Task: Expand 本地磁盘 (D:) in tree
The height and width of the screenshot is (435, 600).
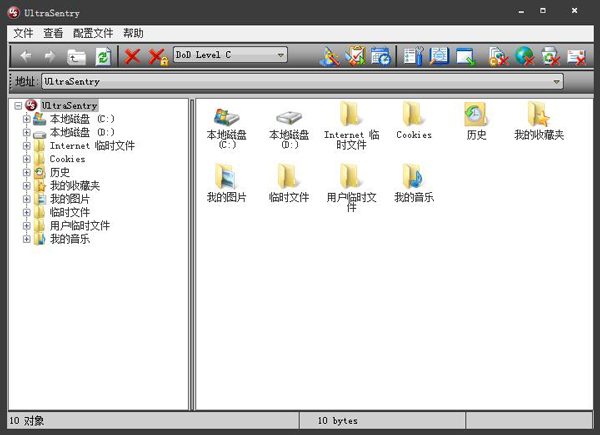Action: click(x=26, y=132)
